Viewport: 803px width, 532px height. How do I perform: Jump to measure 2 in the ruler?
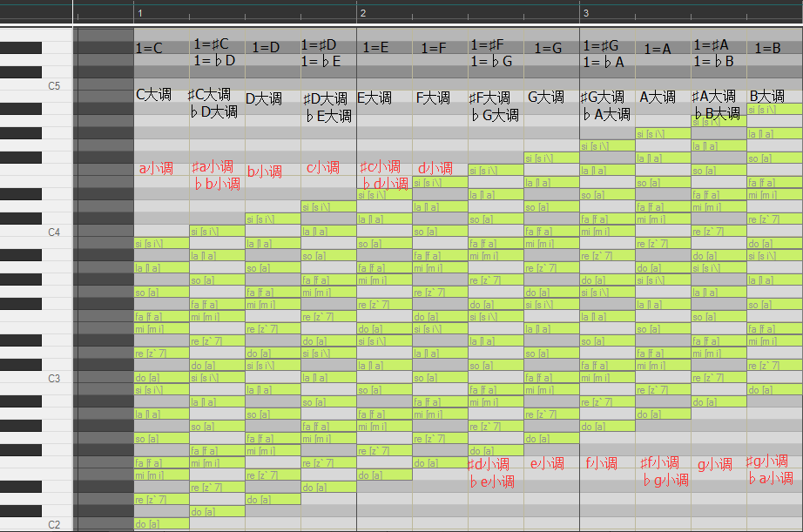(362, 13)
